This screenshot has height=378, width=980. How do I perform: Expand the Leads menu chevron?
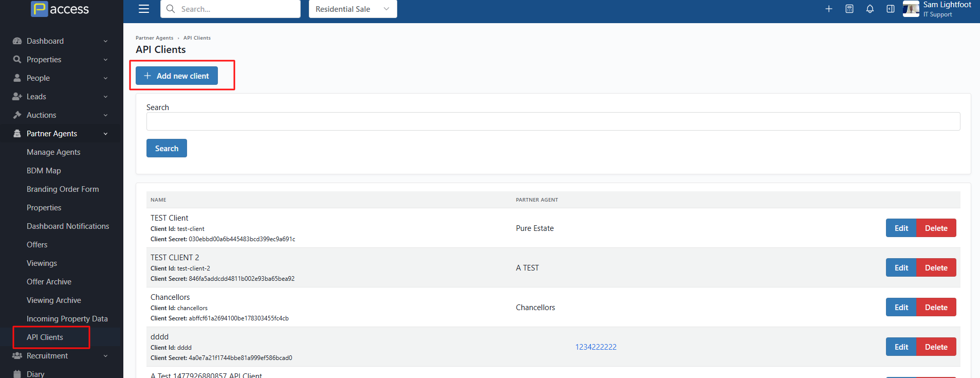(x=105, y=97)
